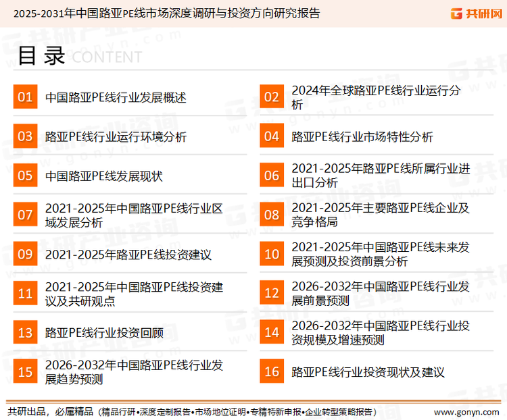
Task: Click the orange 16 number box
Action: pyautogui.click(x=272, y=371)
